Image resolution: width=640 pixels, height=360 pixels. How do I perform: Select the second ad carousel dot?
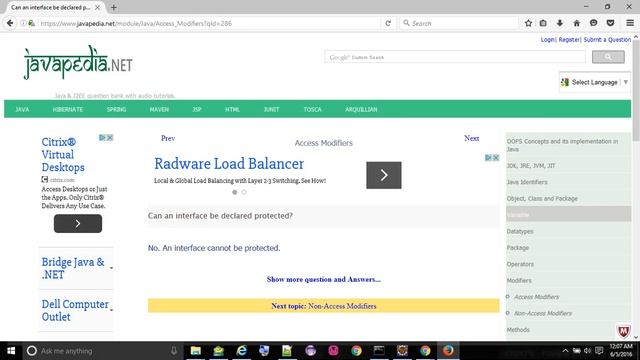click(244, 192)
